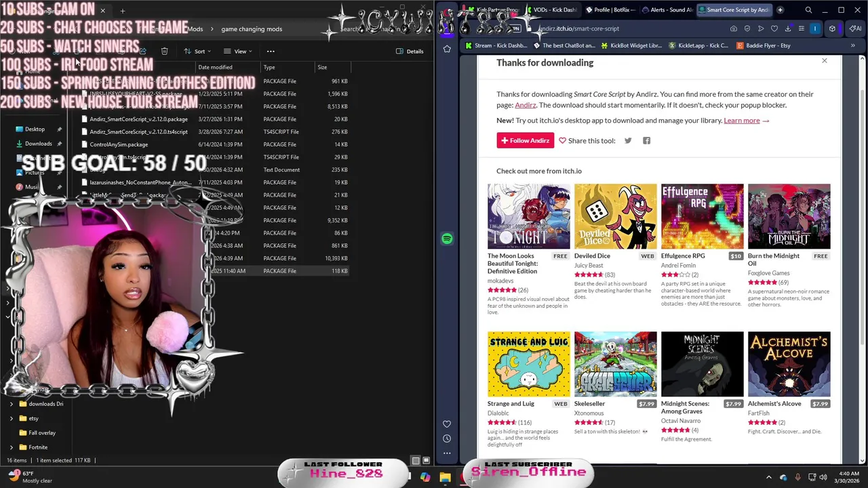
Task: Click Effulgence RPG title link
Action: pyautogui.click(x=683, y=256)
